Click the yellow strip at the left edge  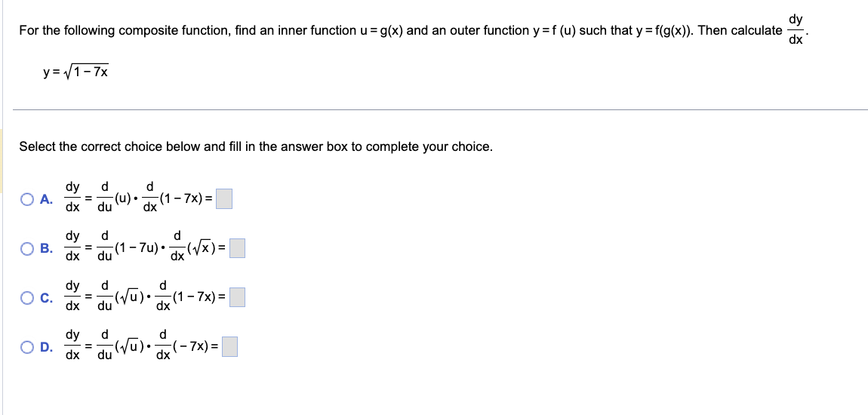point(1,161)
